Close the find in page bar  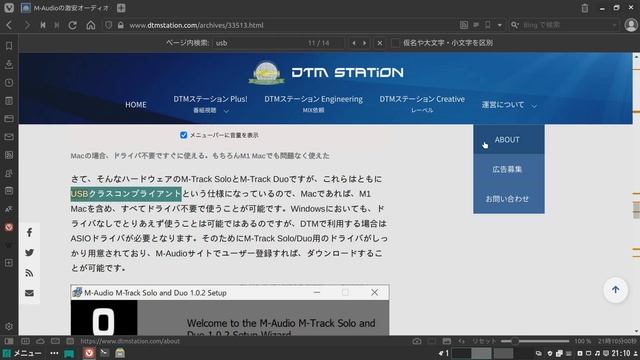(x=380, y=43)
